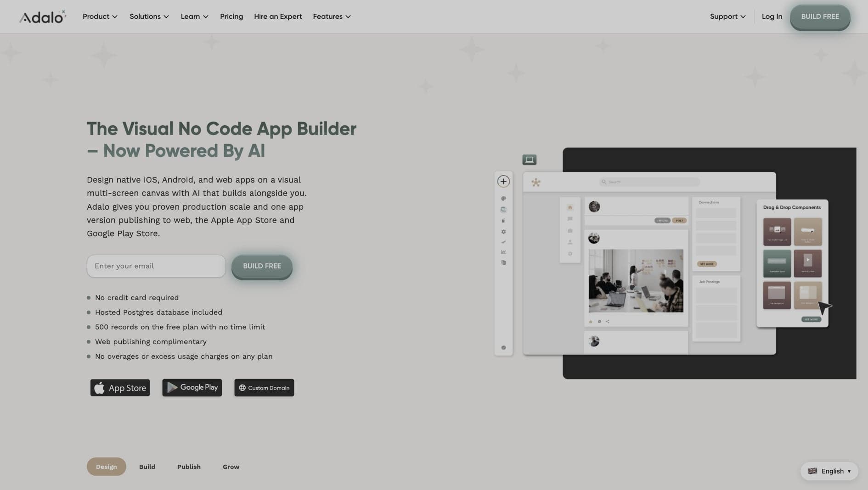868x490 pixels.
Task: Click the Adalo logo in the header
Action: (43, 17)
